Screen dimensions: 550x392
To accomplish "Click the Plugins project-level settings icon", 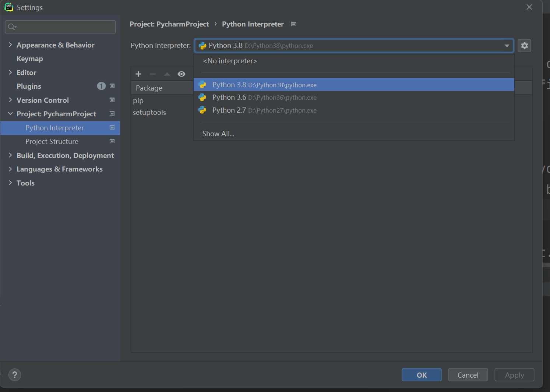I will (112, 86).
